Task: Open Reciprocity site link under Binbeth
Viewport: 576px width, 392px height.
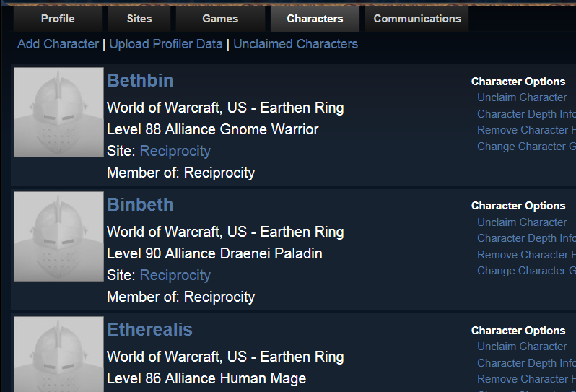Action: click(x=175, y=276)
